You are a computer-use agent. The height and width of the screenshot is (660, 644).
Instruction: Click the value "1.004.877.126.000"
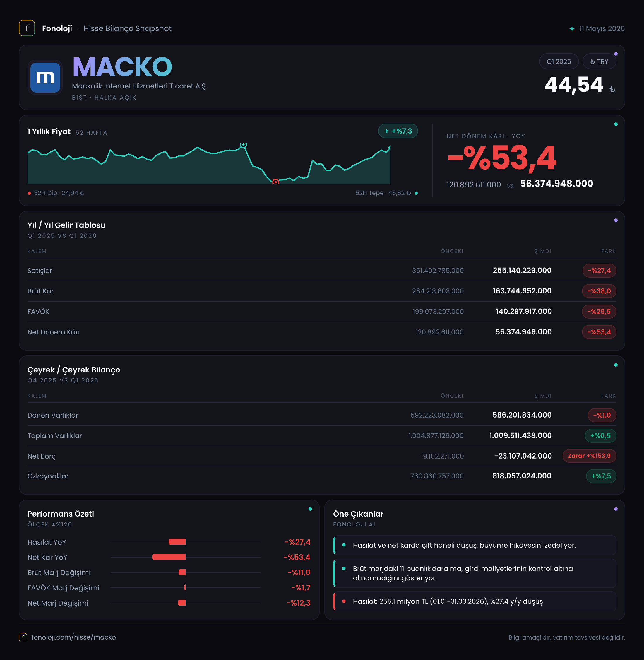[x=436, y=436]
